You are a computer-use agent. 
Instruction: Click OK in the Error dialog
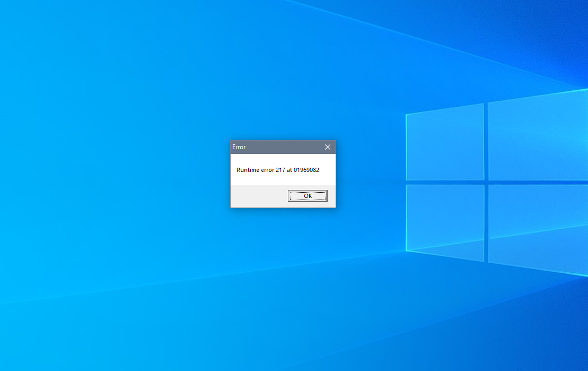click(x=308, y=196)
